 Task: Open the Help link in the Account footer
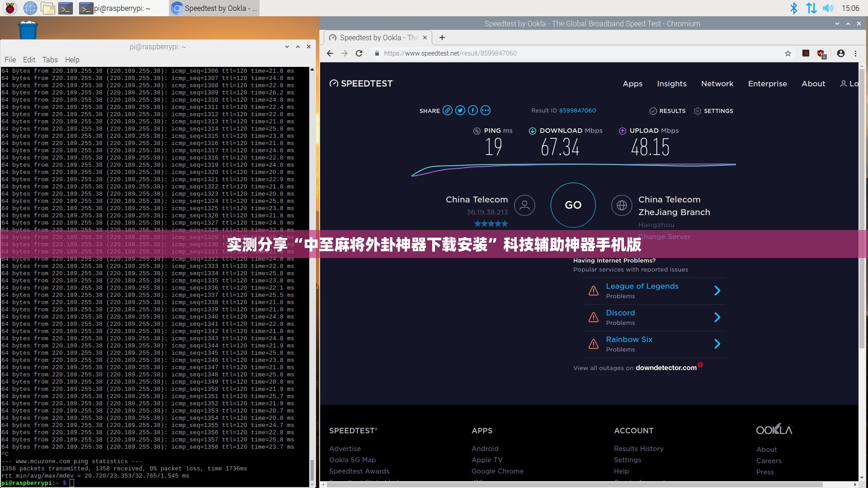(x=622, y=471)
